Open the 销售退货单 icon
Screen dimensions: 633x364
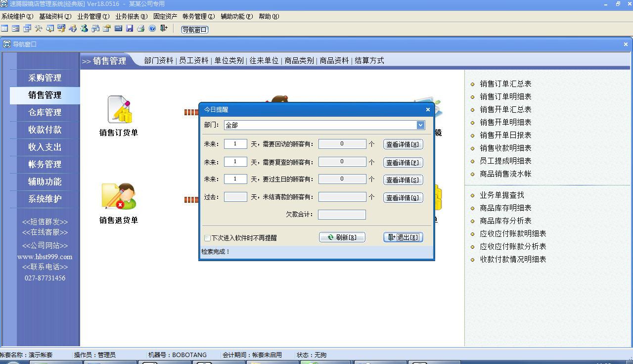coord(119,196)
